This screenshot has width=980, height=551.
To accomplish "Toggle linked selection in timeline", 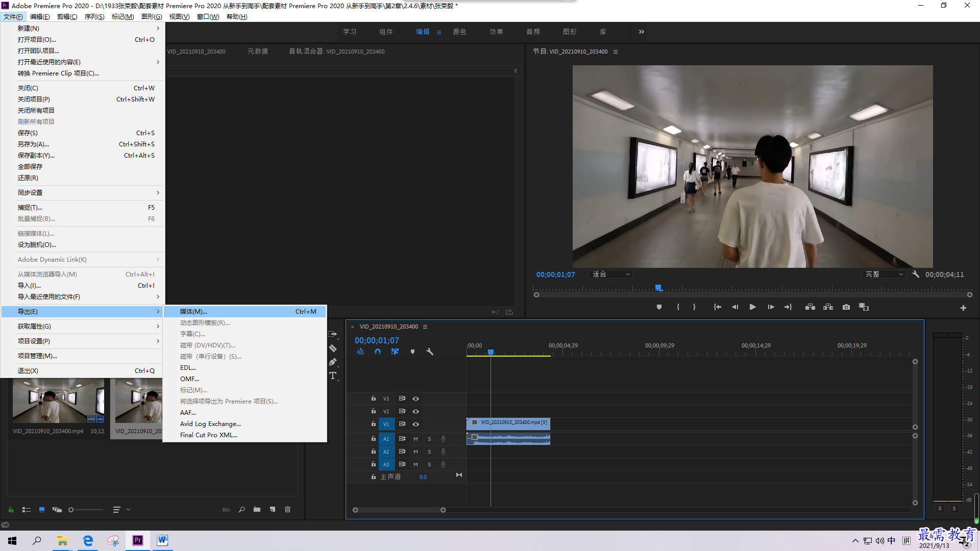I will click(x=395, y=352).
